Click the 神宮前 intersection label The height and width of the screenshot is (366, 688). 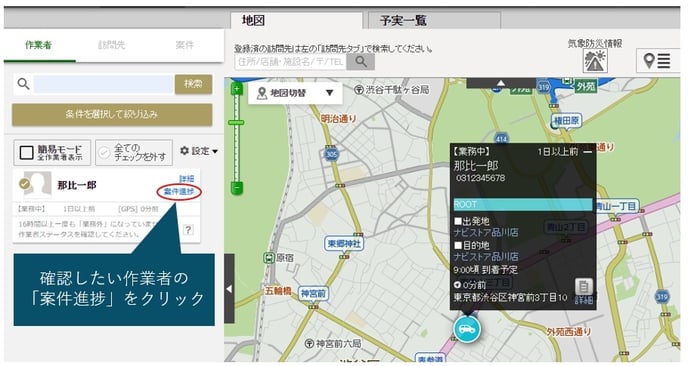(x=313, y=294)
